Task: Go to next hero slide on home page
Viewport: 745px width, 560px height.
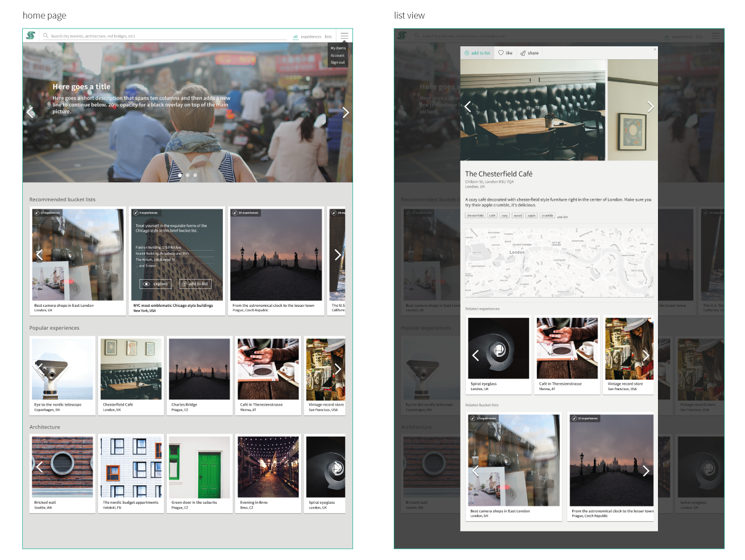Action: (346, 112)
